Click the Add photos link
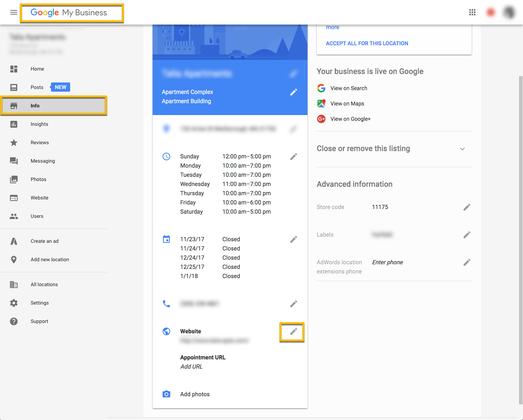This screenshot has width=523, height=420. tap(195, 394)
